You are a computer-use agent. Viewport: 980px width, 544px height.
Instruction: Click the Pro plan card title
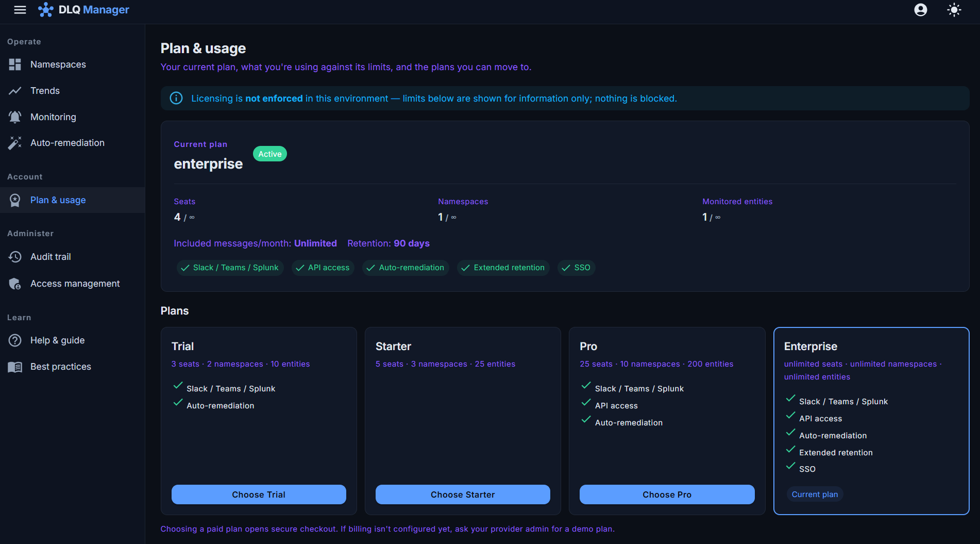coord(588,347)
